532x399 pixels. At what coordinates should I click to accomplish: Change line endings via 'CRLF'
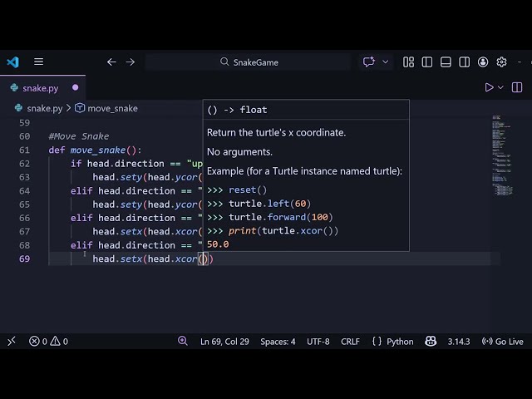[x=350, y=342]
